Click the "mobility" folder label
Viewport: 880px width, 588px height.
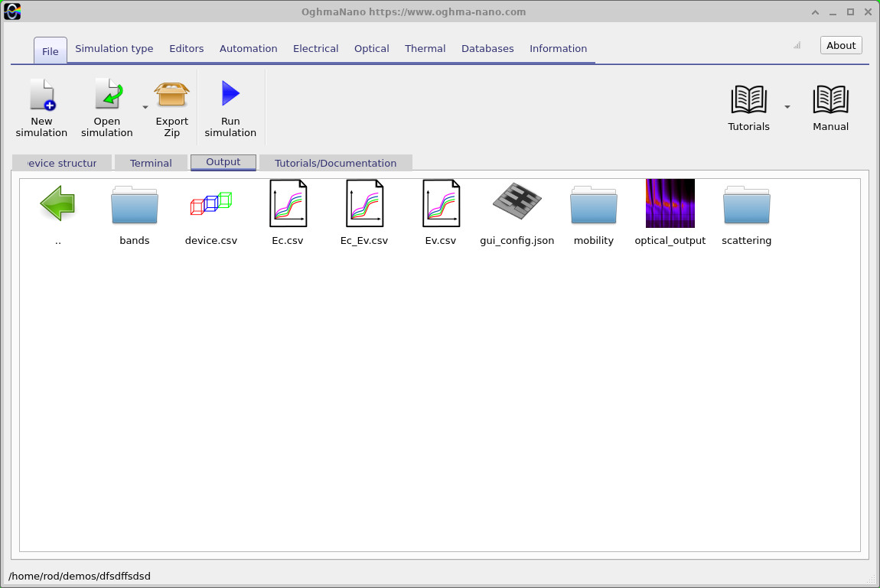(594, 240)
